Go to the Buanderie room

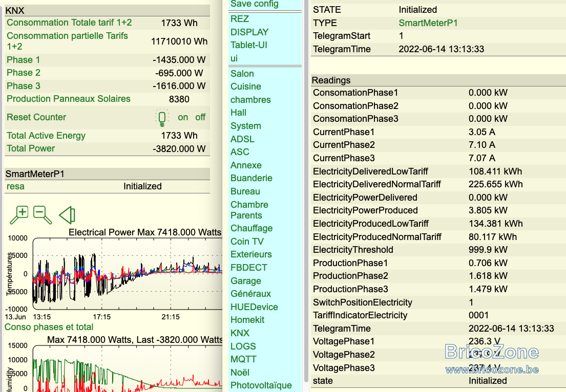point(251,178)
